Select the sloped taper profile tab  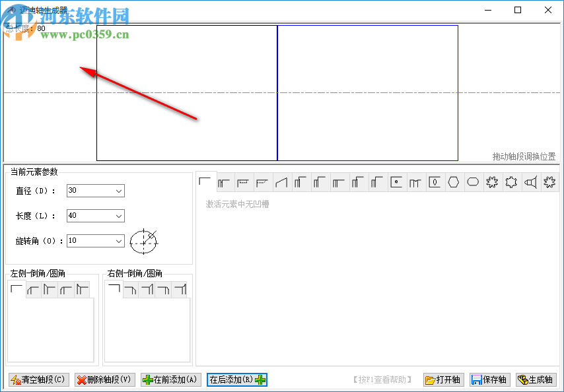click(x=281, y=183)
